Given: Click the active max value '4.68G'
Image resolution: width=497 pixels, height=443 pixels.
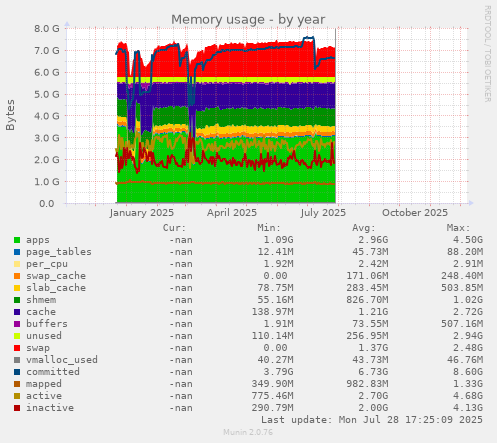Looking at the screenshot, I should (468, 396).
